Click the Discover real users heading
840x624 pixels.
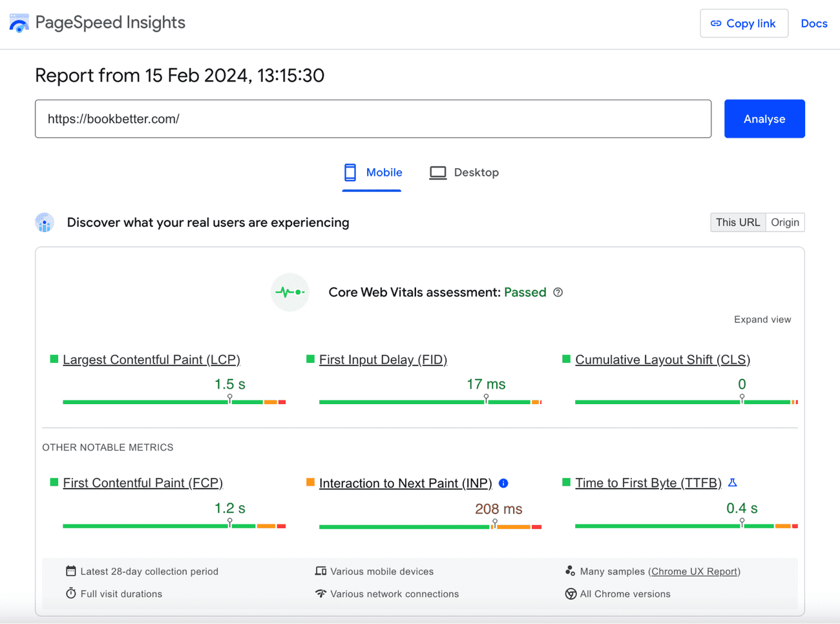coord(208,222)
